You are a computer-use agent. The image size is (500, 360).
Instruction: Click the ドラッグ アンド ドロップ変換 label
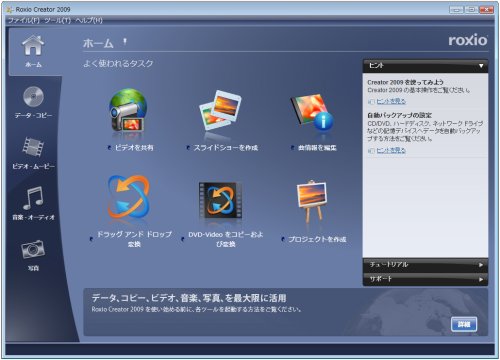[134, 239]
